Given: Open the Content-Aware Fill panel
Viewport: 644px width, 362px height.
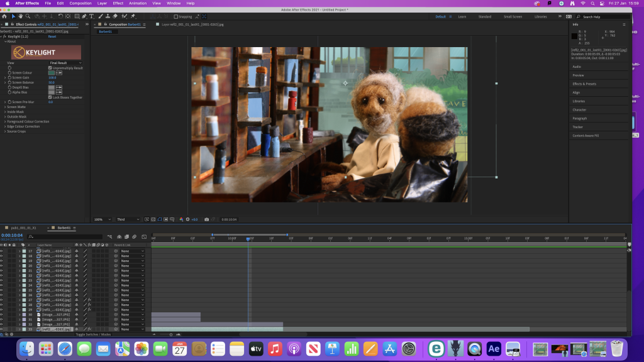Looking at the screenshot, I should [586, 136].
